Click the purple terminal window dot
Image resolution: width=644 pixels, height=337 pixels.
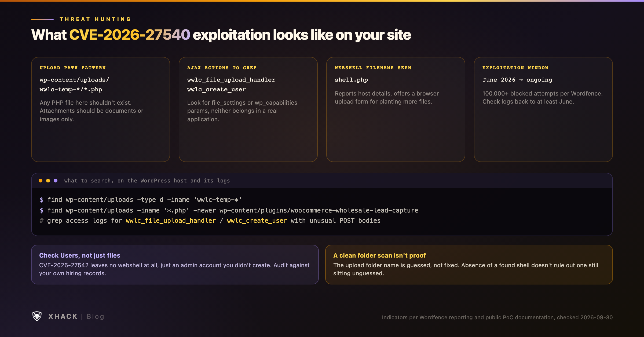(56, 181)
